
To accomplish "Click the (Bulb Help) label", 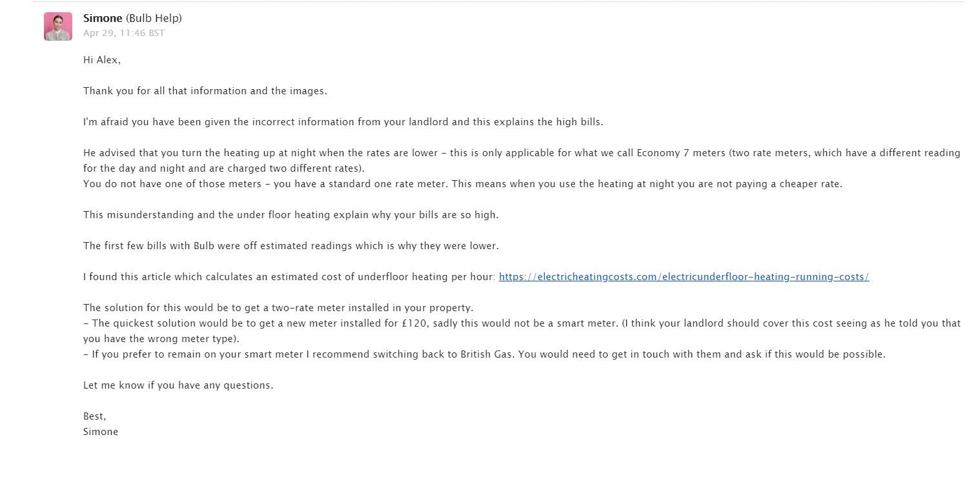I will pos(154,18).
